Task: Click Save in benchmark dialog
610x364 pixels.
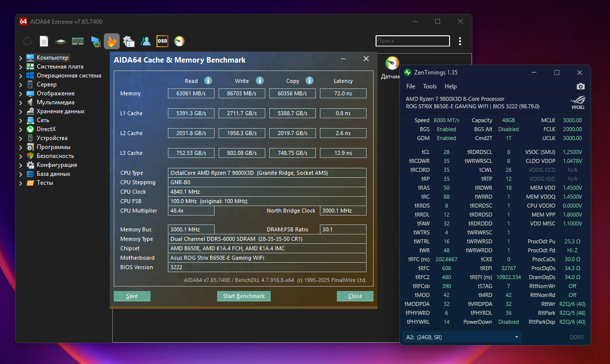Action: [x=132, y=296]
